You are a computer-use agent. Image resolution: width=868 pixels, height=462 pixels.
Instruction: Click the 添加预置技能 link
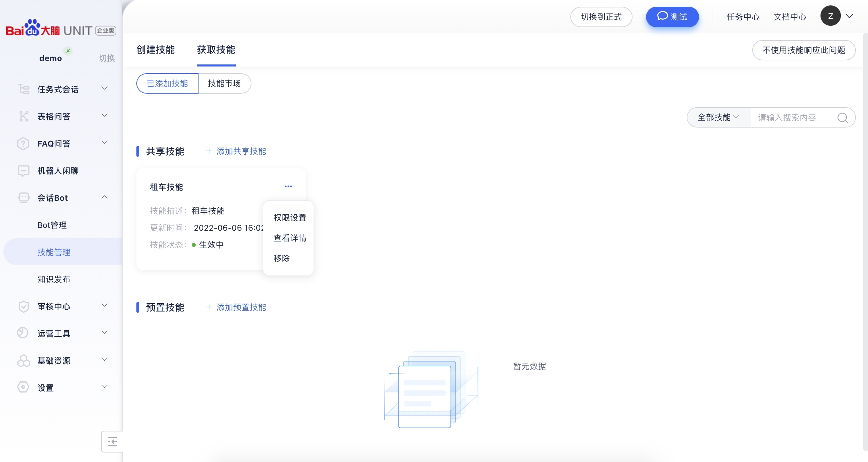[241, 307]
